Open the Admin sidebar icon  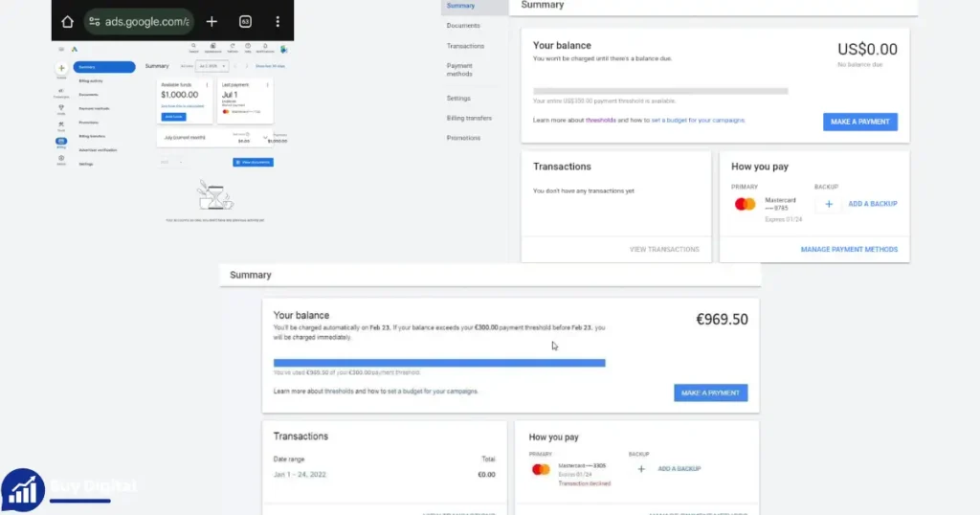61,160
